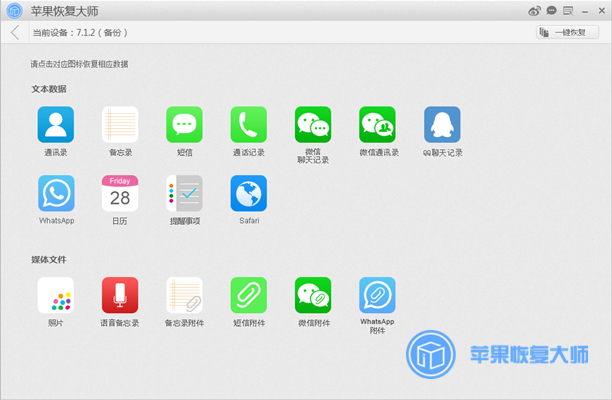The height and width of the screenshot is (400, 612).
Task: Open the QQ聊天记录 penguin icon
Action: point(442,124)
